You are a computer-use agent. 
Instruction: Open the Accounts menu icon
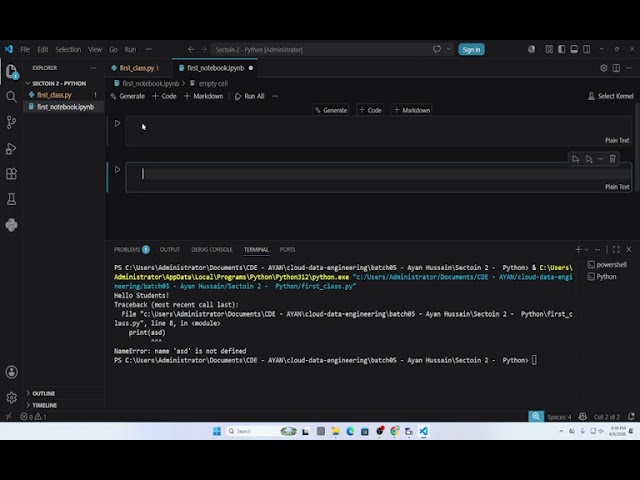click(11, 372)
